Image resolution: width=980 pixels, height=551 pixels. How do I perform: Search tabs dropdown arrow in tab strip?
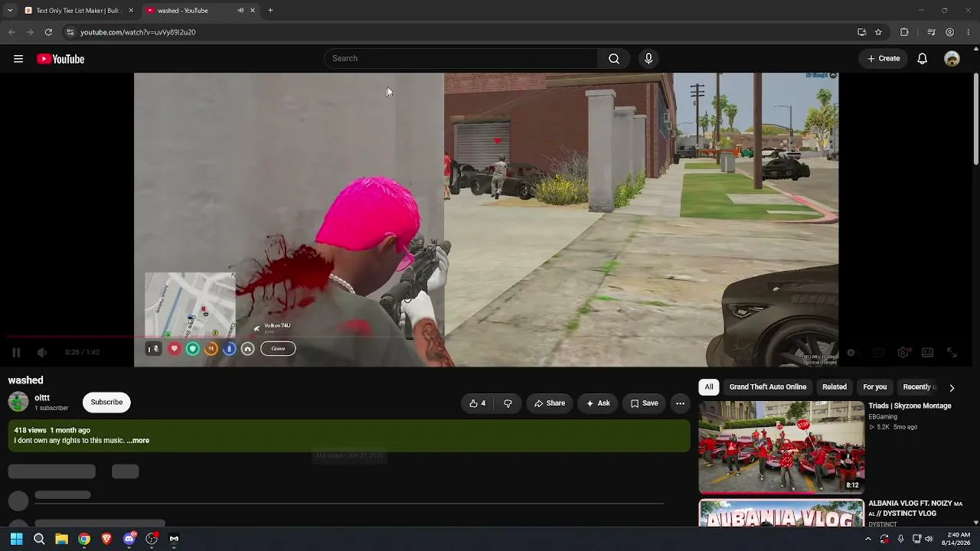(x=10, y=11)
